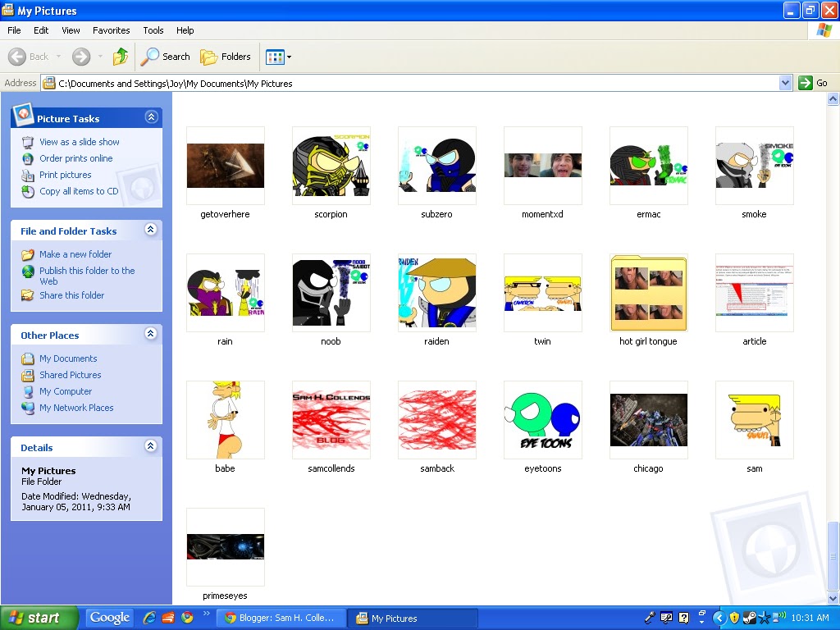Select the samcollends picture
The height and width of the screenshot is (630, 840).
331,419
